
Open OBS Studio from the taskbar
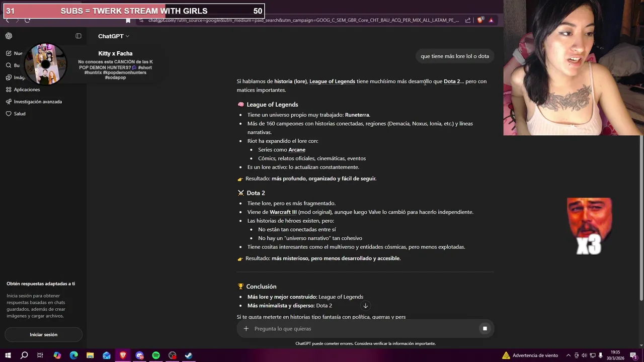coord(173,355)
